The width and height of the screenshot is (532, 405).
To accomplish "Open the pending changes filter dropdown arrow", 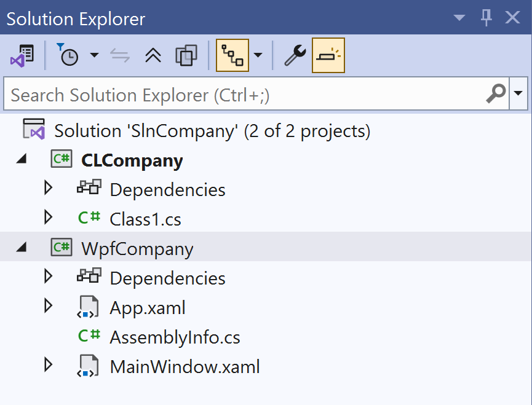I will coord(94,55).
